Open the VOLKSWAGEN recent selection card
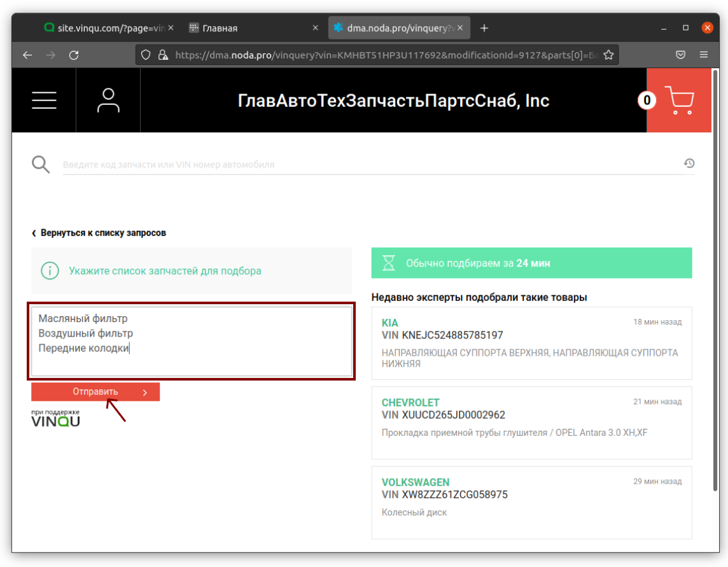This screenshot has height=567, width=728. (x=531, y=502)
